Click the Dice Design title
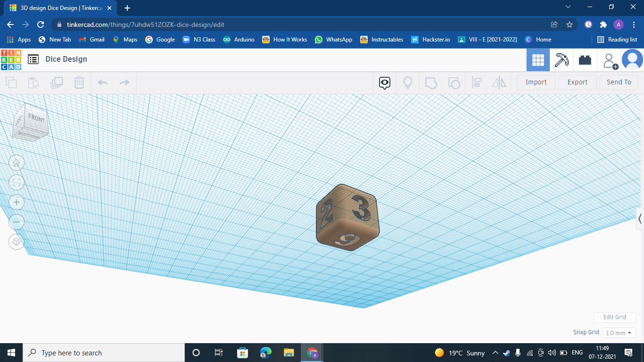Screen dimensions: 644x362 click(x=66, y=59)
